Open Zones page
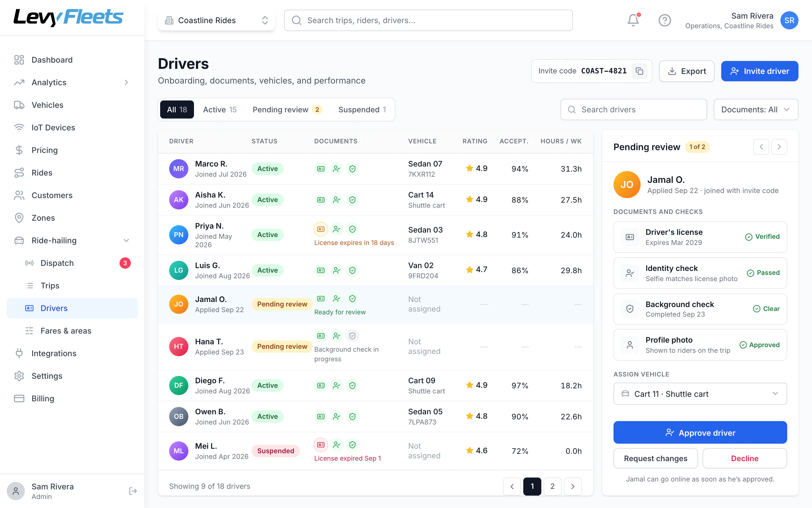This screenshot has height=508, width=812. [72, 218]
